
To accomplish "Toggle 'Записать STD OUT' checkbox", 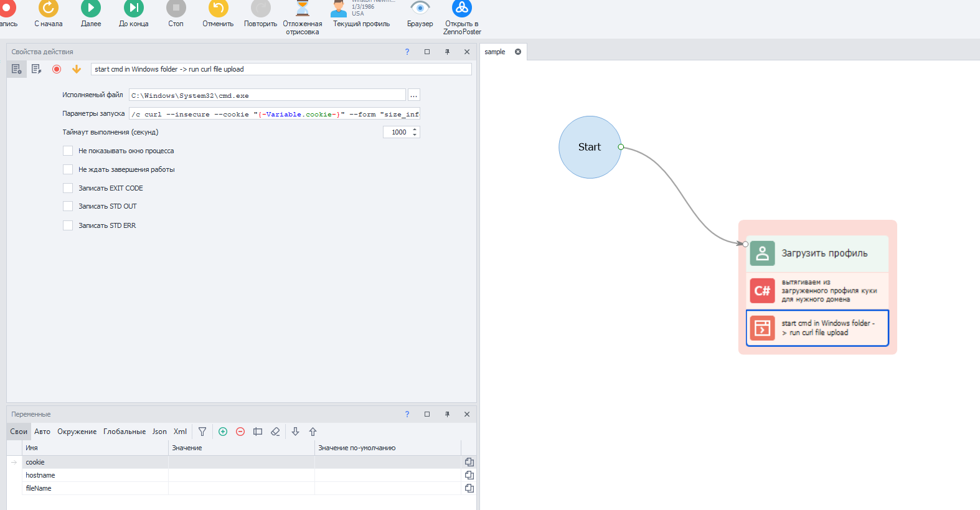I will point(68,206).
